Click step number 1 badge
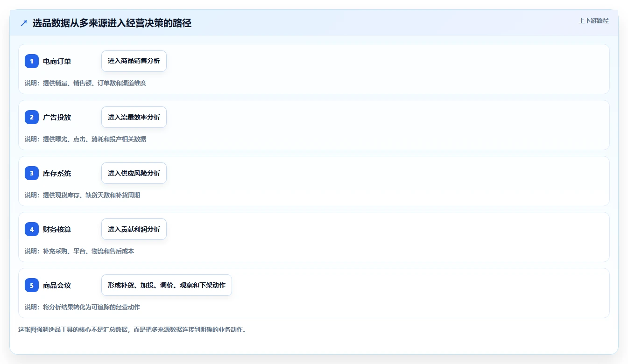Image resolution: width=628 pixels, height=364 pixels. pos(32,61)
